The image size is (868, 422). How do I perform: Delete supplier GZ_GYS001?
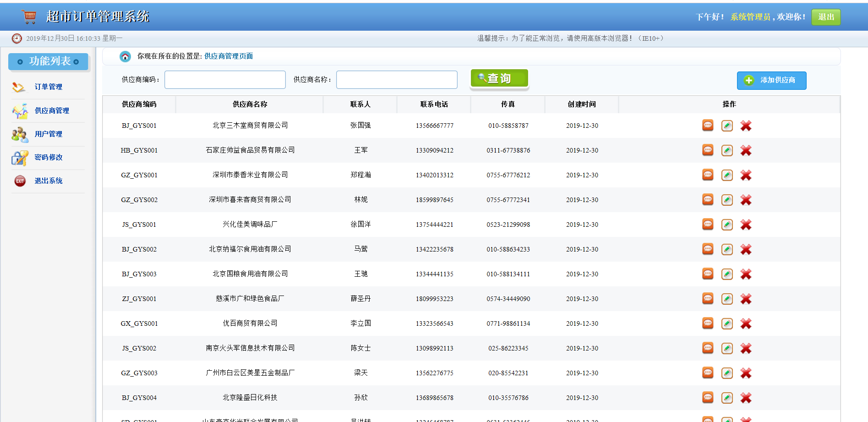746,175
